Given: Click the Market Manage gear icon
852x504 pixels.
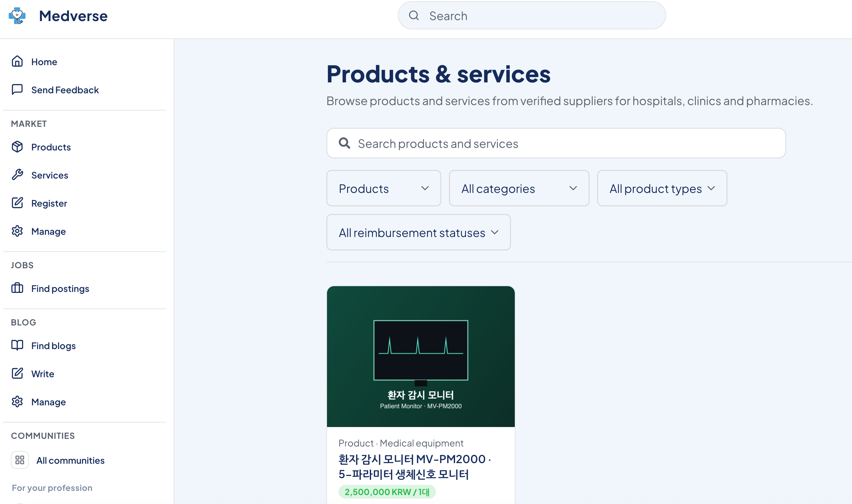Looking at the screenshot, I should (x=17, y=231).
